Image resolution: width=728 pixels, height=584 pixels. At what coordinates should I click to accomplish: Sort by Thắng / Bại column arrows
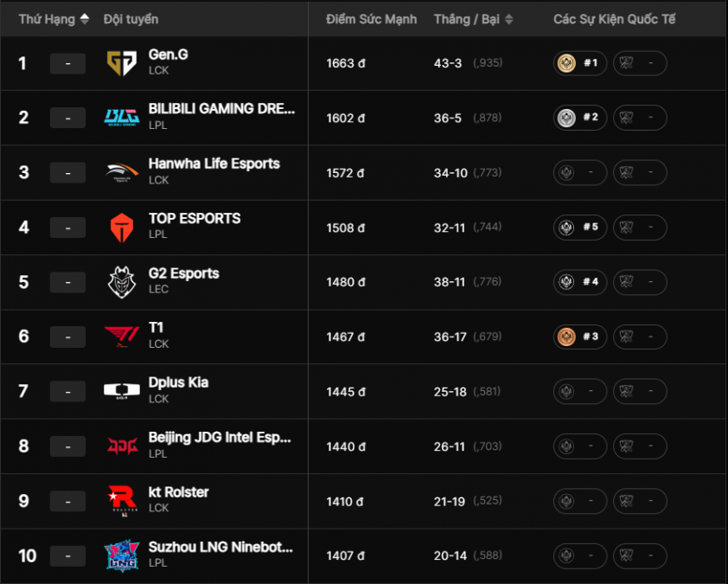509,19
